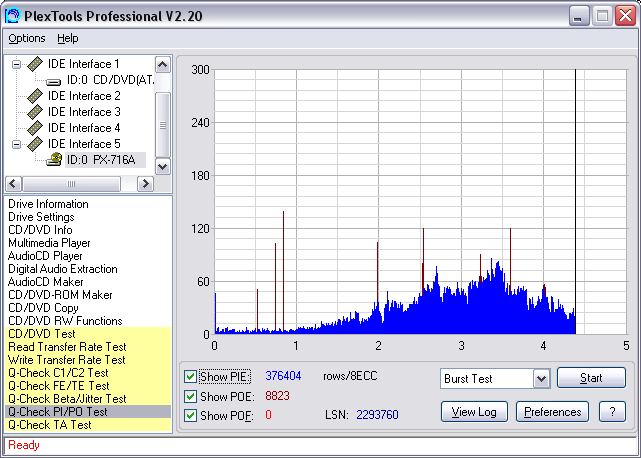641x458 pixels.
Task: Open CD/DVD RW Functions
Action: click(x=65, y=321)
